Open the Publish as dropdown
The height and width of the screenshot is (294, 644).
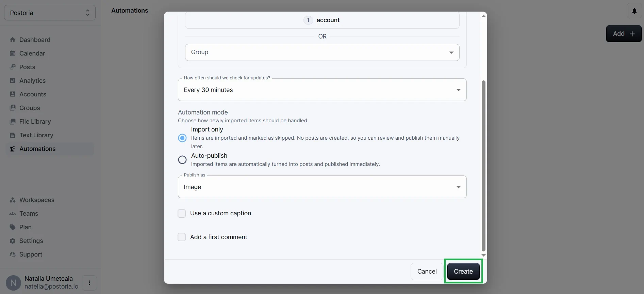(322, 187)
